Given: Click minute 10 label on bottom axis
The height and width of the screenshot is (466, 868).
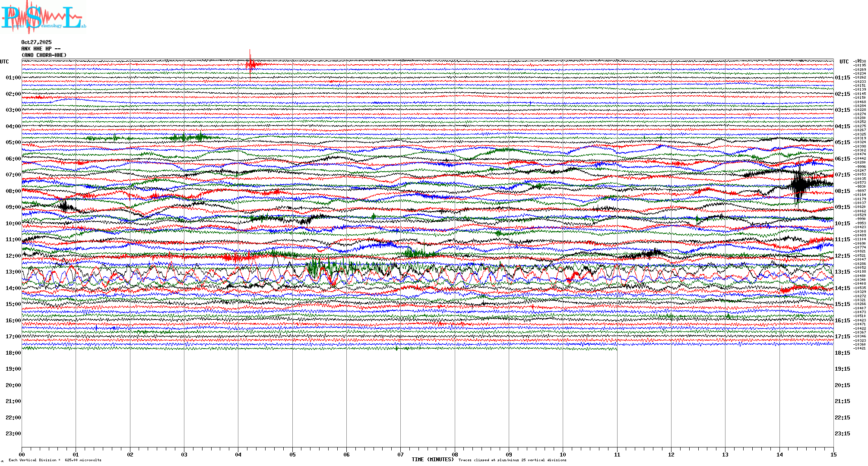Looking at the screenshot, I should (x=563, y=454).
